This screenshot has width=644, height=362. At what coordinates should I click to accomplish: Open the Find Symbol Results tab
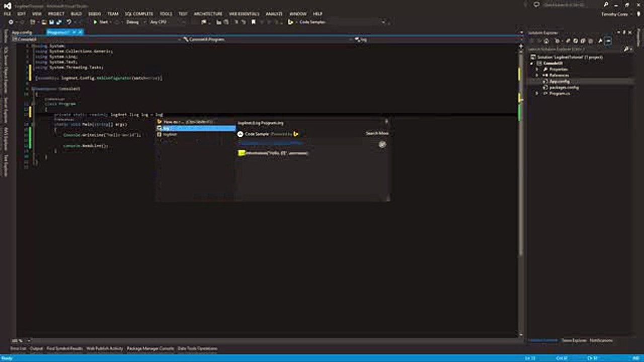point(65,348)
